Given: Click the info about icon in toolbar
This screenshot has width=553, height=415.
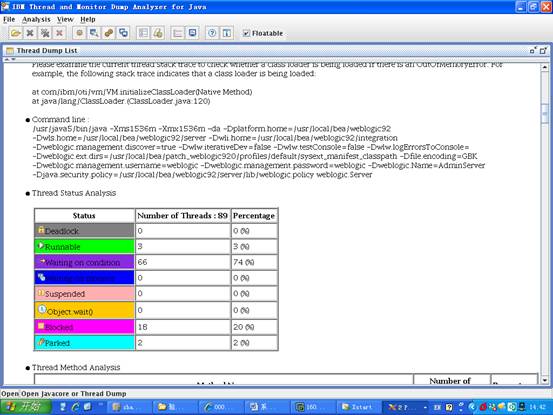Looking at the screenshot, I should (227, 33).
